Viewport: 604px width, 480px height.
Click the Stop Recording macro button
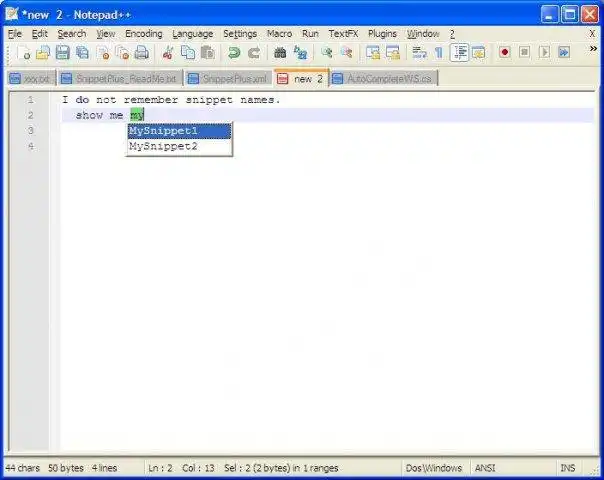coord(524,52)
